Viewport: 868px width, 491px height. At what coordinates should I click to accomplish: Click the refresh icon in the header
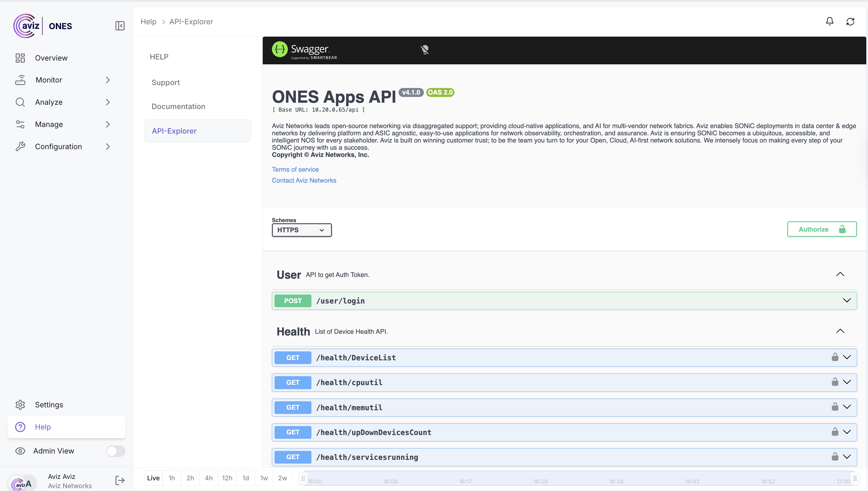(850, 22)
